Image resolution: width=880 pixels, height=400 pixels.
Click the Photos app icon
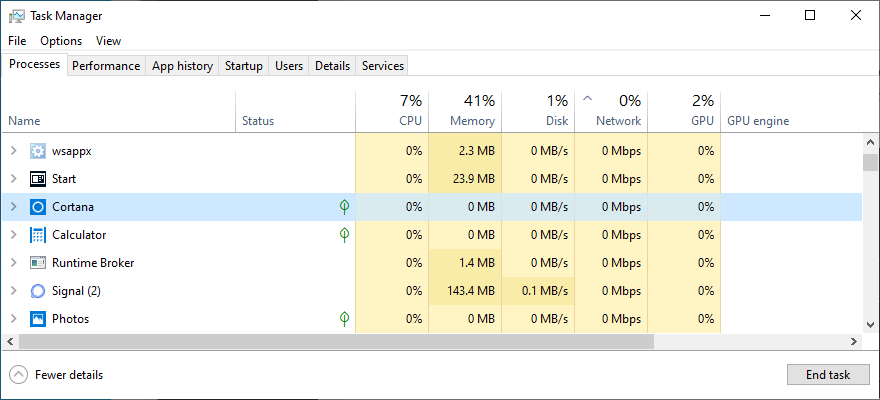(38, 319)
